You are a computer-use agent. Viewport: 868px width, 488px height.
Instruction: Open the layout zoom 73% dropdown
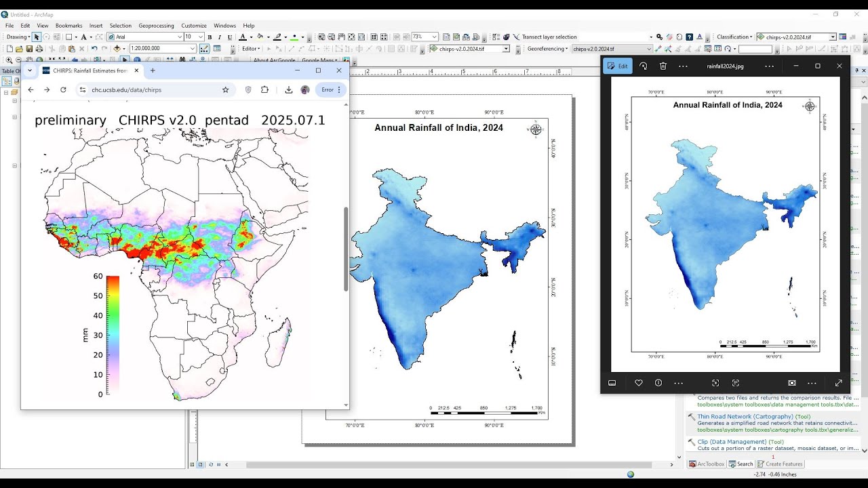click(x=434, y=37)
